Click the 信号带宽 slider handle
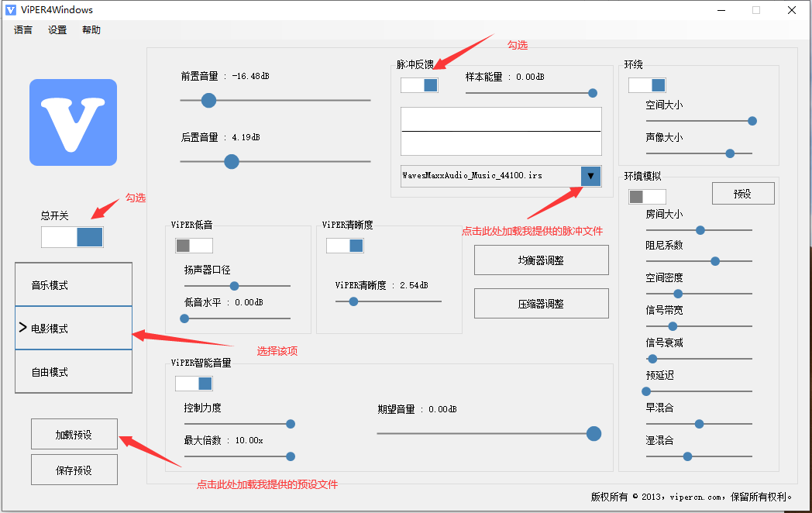Image resolution: width=812 pixels, height=513 pixels. click(673, 326)
